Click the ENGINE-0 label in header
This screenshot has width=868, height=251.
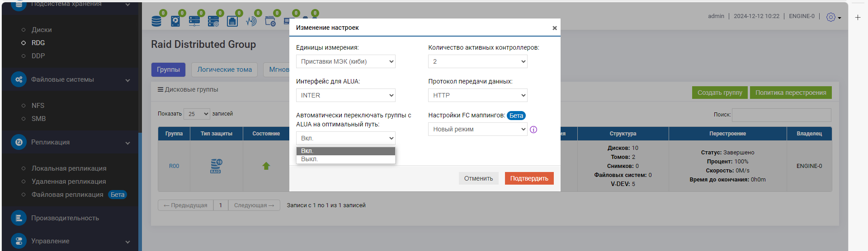802,16
